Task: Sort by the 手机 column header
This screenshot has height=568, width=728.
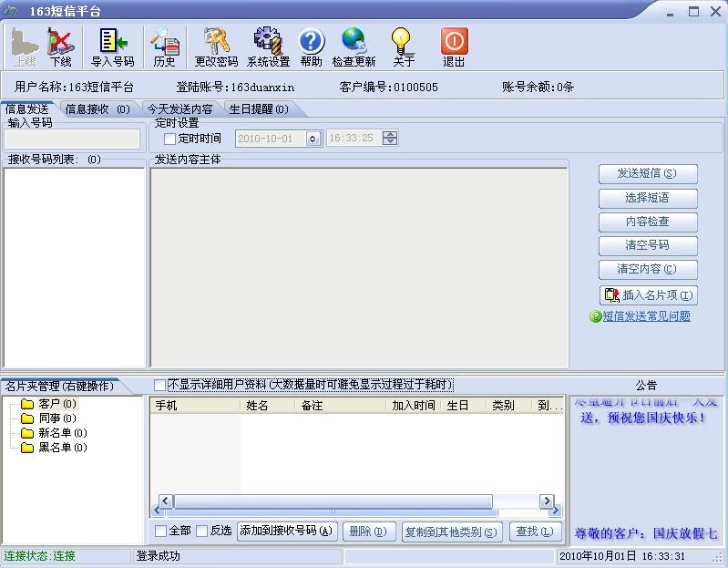Action: [195, 406]
